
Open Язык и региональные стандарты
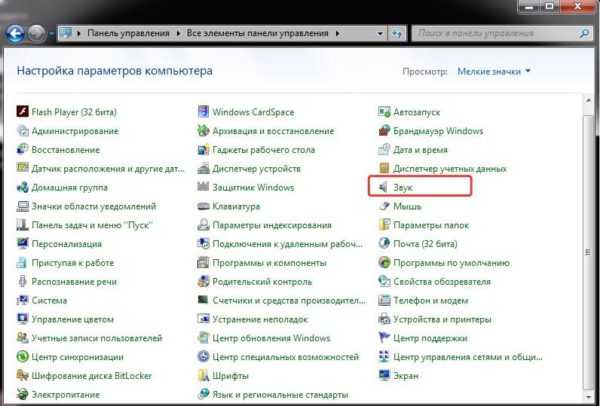coord(273,394)
